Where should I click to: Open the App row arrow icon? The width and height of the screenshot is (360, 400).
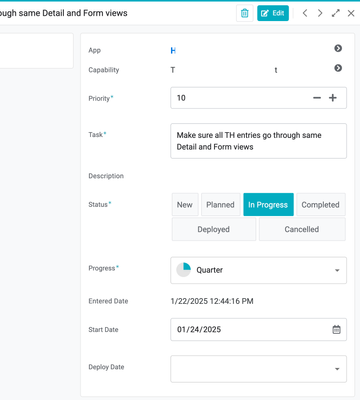click(x=338, y=48)
